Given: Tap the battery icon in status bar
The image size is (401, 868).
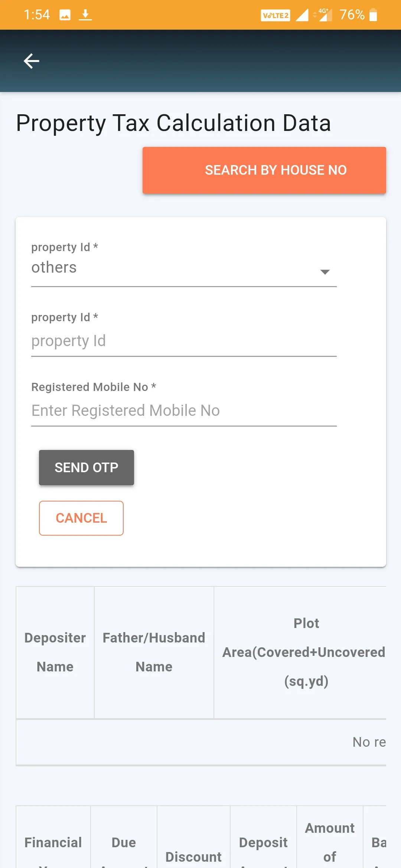Looking at the screenshot, I should pos(373,15).
